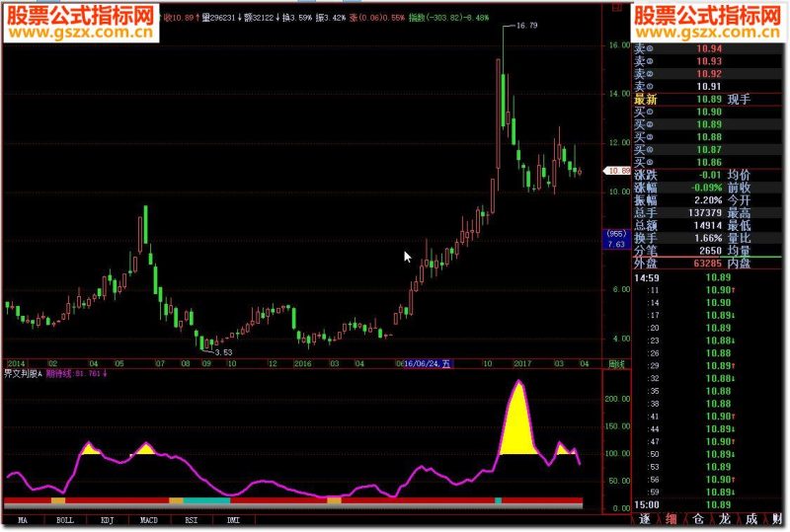Viewport: 790px width, 532px height.
Task: Open the 仓 tab in the quote panel
Action: tap(698, 519)
